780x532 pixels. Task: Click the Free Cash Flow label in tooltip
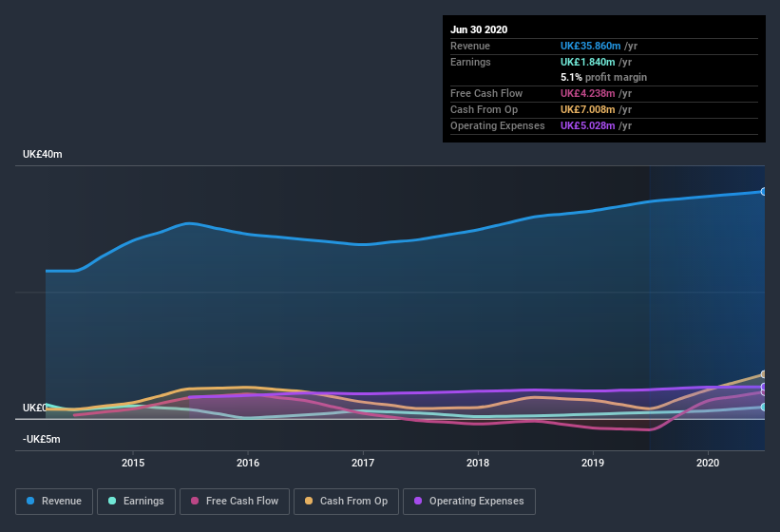click(486, 93)
